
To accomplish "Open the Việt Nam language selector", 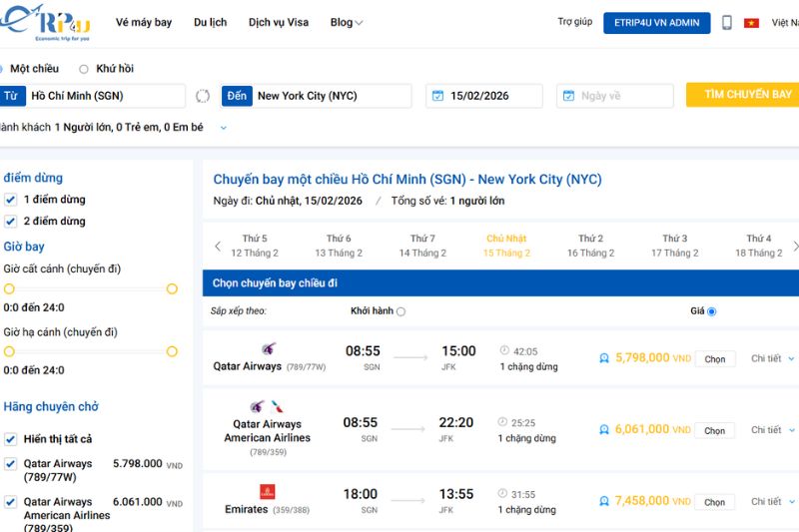I will point(785,22).
